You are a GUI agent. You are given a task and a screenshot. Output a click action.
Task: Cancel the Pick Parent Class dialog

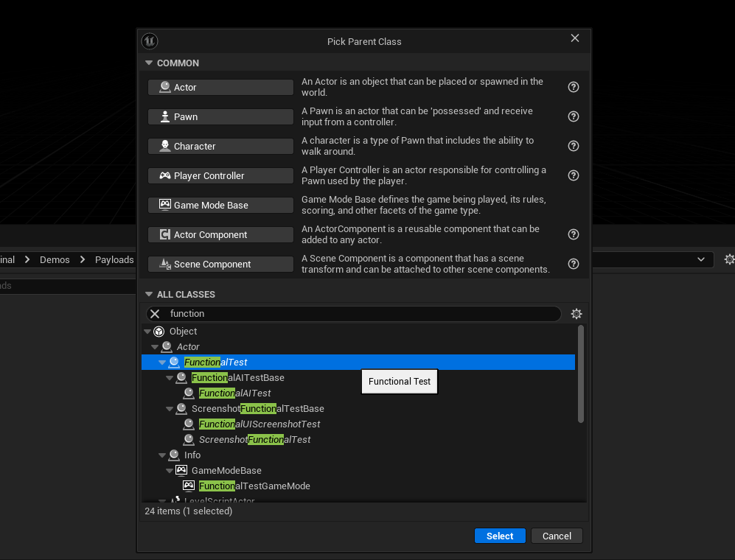pyautogui.click(x=557, y=536)
